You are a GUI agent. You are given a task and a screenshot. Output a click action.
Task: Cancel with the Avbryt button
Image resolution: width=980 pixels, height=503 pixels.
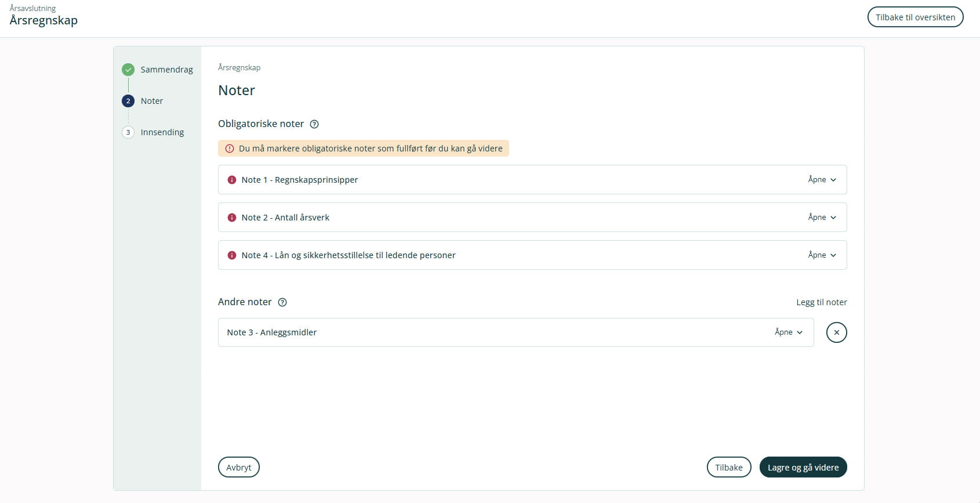[x=238, y=468]
